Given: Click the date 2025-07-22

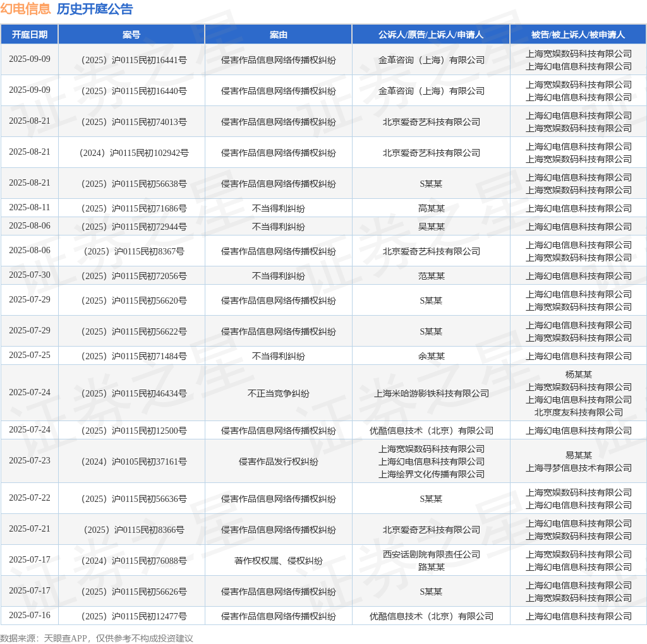Looking at the screenshot, I should point(29,498).
